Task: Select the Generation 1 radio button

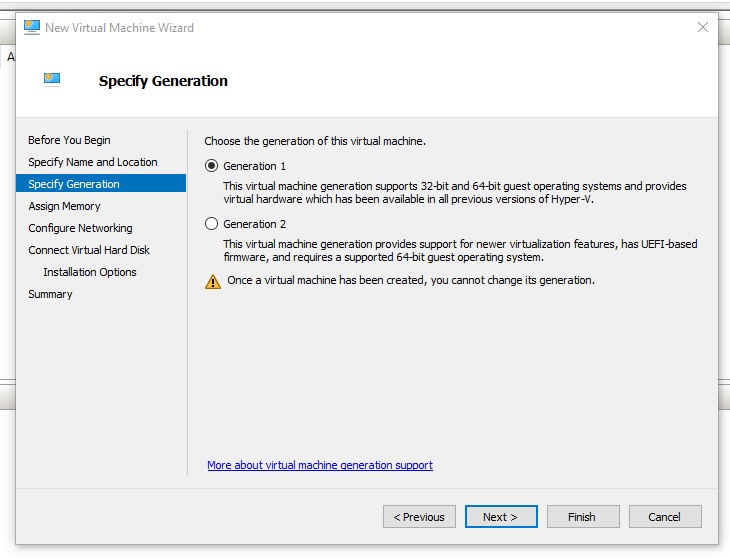Action: click(211, 166)
